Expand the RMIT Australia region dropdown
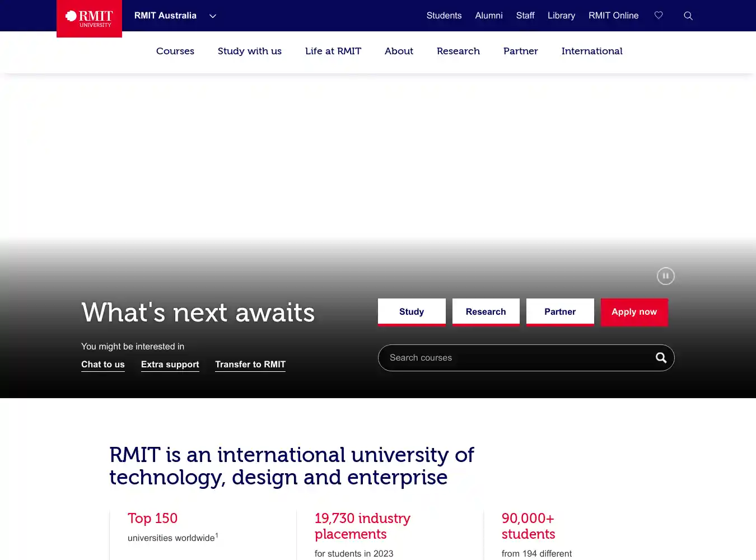 click(x=175, y=16)
